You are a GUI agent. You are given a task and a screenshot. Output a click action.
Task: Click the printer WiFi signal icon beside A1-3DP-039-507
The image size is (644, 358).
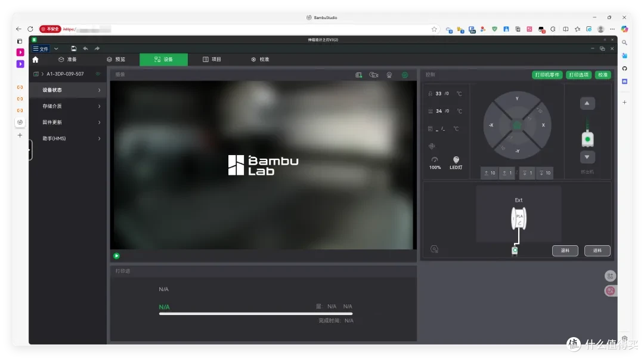[x=98, y=74]
